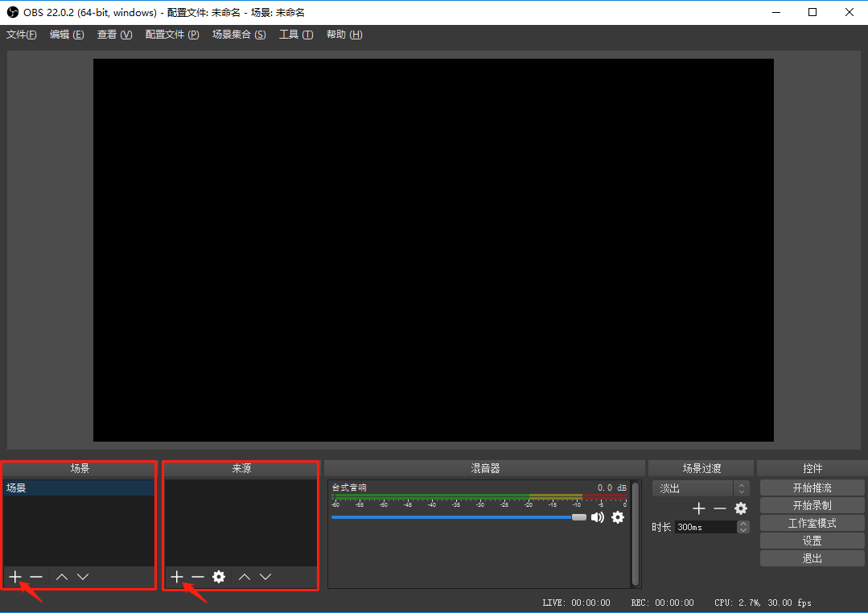Select the 场景 item in scene list
Screen dimensions: 868x613
79,488
